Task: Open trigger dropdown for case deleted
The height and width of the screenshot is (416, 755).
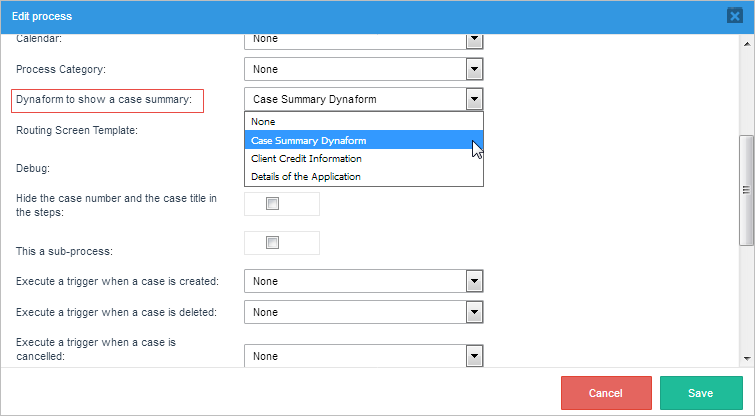Action: pyautogui.click(x=475, y=312)
